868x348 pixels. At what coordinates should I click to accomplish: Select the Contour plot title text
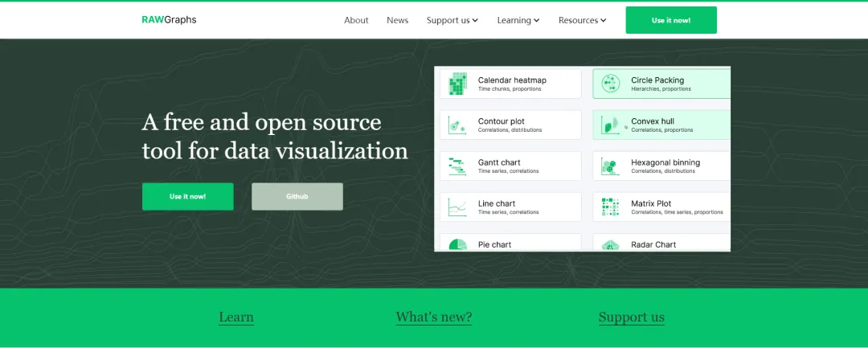(501, 121)
